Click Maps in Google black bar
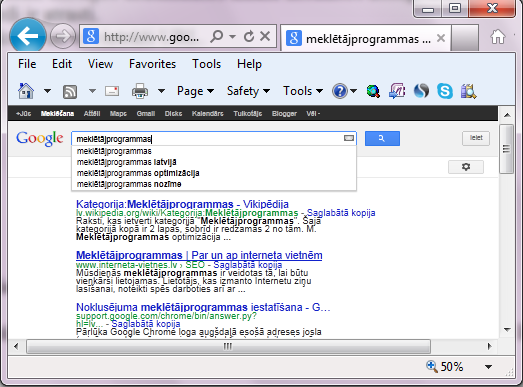The height and width of the screenshot is (387, 523). pyautogui.click(x=118, y=113)
